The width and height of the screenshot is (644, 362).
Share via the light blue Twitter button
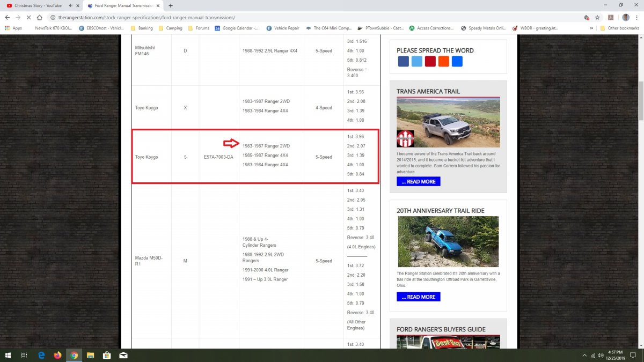(417, 61)
